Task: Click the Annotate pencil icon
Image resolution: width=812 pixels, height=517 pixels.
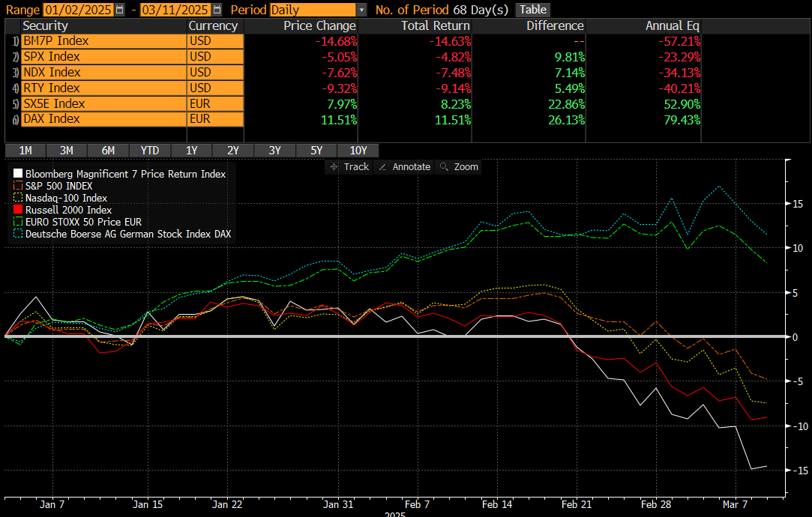Action: coord(383,166)
